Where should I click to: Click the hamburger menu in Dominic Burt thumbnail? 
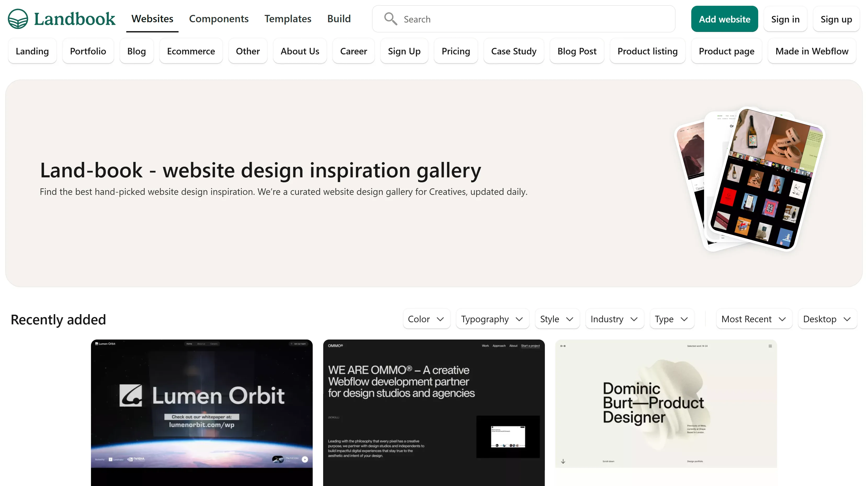pos(770,346)
